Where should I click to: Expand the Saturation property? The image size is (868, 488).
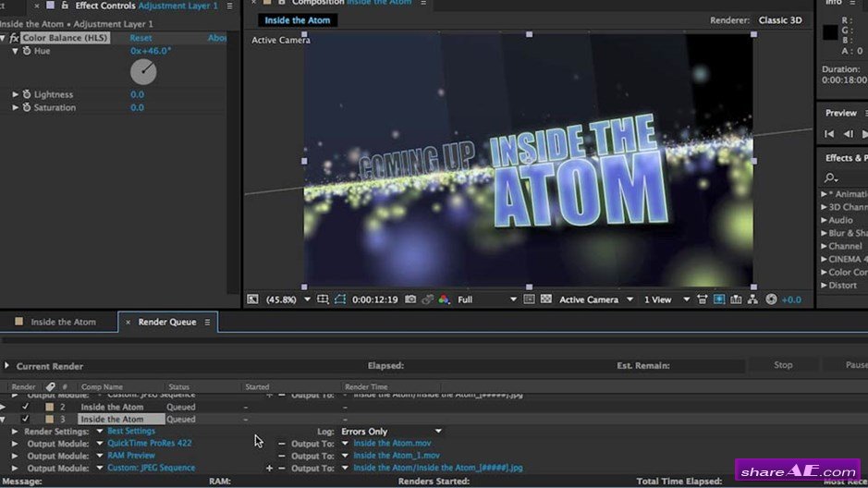point(15,107)
